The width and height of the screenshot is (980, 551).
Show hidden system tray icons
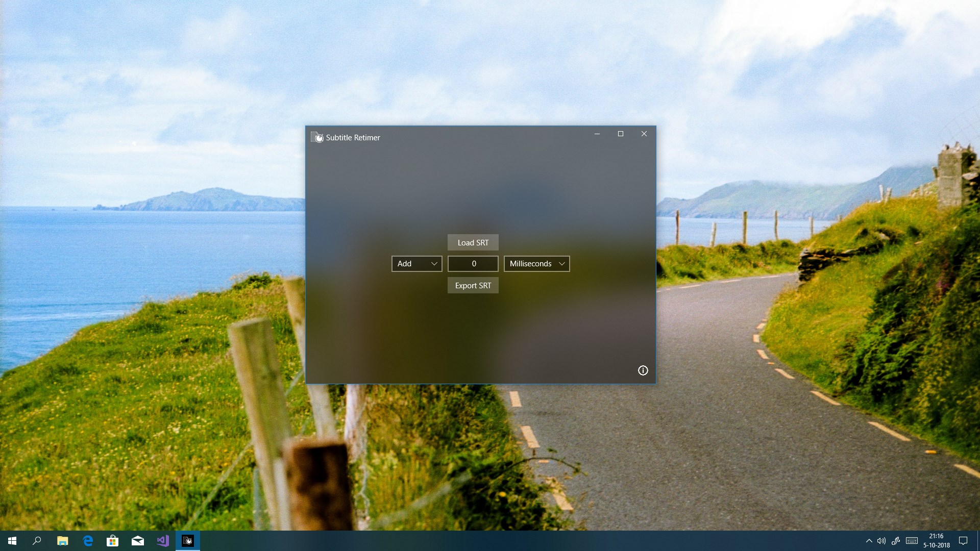point(869,541)
